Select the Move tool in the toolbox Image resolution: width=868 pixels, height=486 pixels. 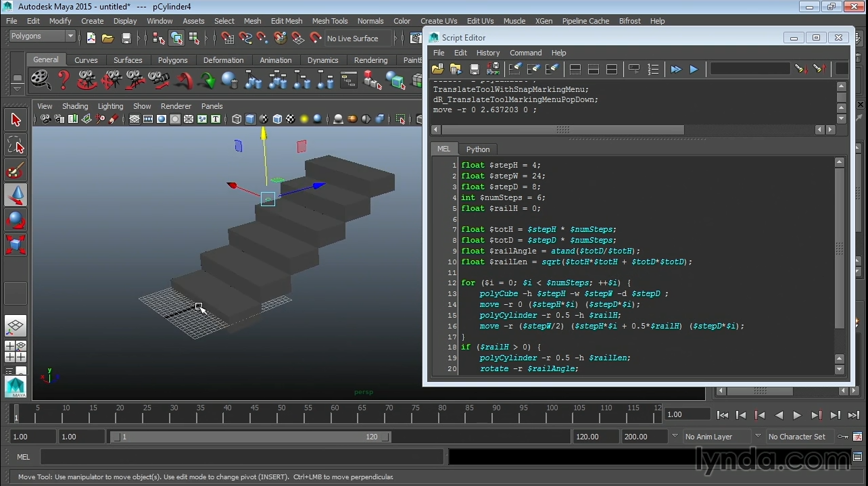[x=16, y=195]
